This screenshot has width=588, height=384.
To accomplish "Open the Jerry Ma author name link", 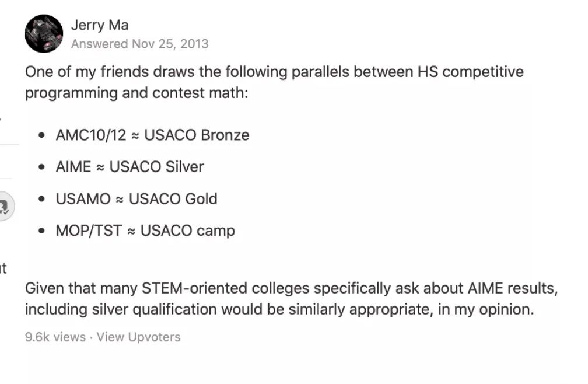I will point(99,25).
